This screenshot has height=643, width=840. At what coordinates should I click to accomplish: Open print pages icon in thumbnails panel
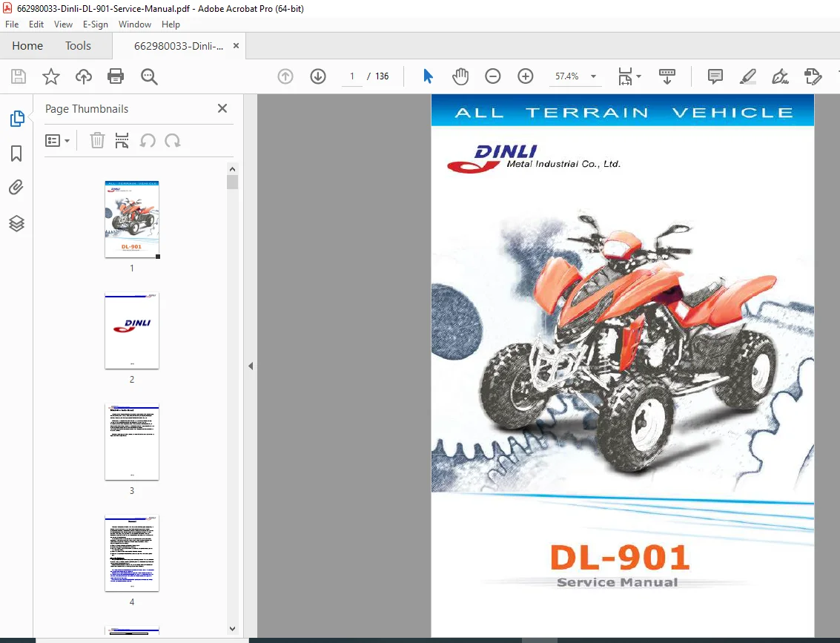tap(122, 140)
